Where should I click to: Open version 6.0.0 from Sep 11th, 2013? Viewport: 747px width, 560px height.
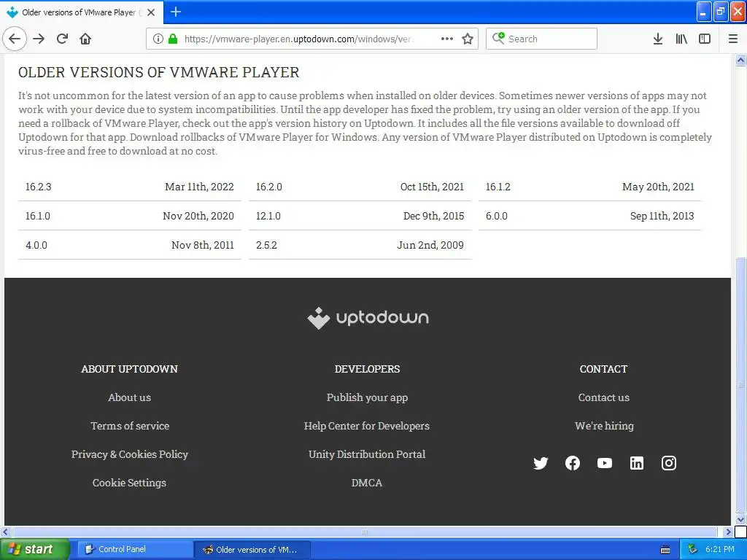tap(589, 216)
